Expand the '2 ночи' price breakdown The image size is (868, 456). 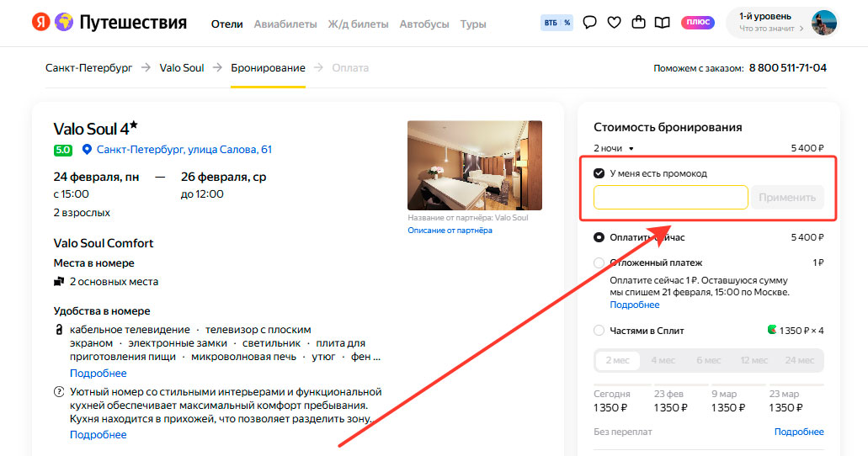pyautogui.click(x=614, y=148)
